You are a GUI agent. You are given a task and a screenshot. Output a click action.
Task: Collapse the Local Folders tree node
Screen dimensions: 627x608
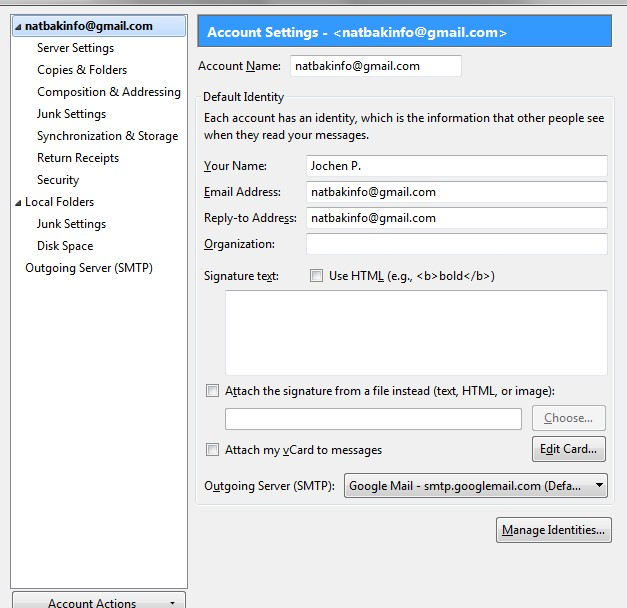tap(18, 203)
